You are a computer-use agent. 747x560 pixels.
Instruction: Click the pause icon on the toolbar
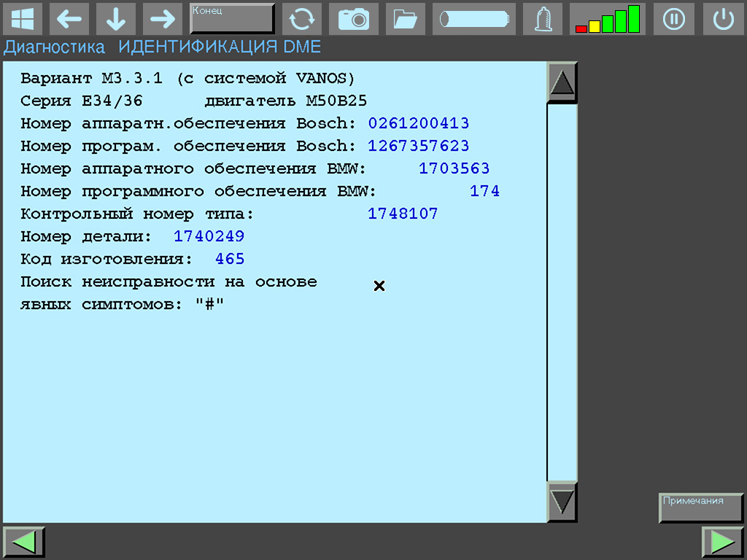[x=673, y=19]
